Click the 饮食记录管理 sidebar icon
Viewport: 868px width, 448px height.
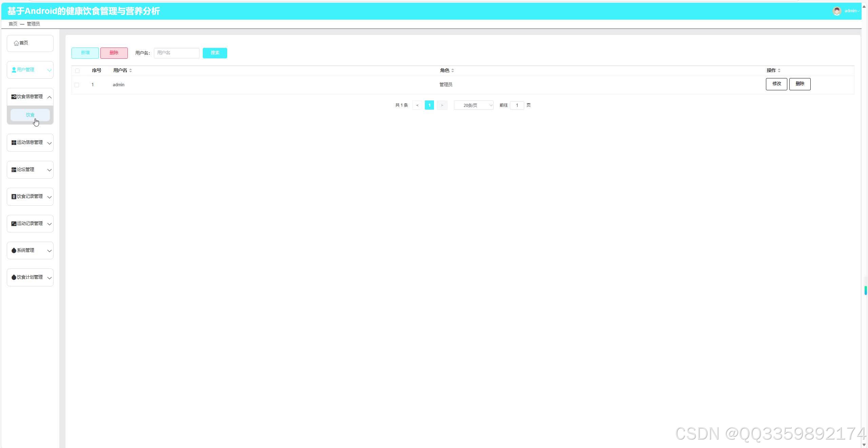[14, 197]
